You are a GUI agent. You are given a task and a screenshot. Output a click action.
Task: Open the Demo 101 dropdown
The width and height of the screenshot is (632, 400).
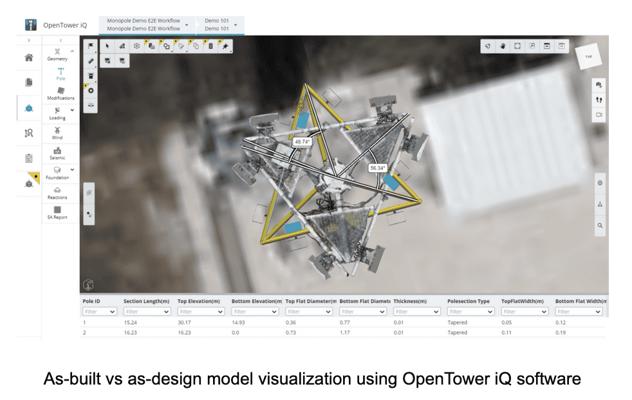click(x=220, y=25)
